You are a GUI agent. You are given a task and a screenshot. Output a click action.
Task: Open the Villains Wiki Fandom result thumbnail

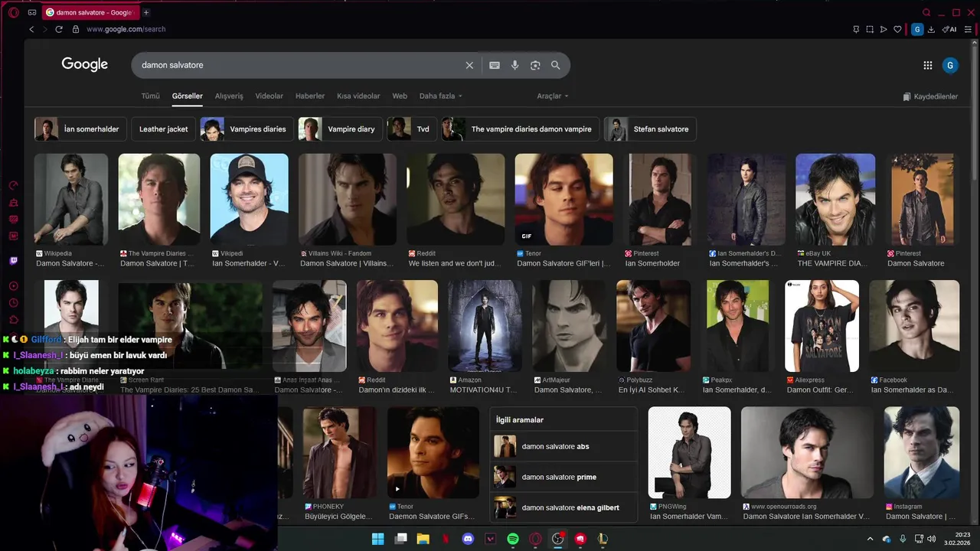348,200
